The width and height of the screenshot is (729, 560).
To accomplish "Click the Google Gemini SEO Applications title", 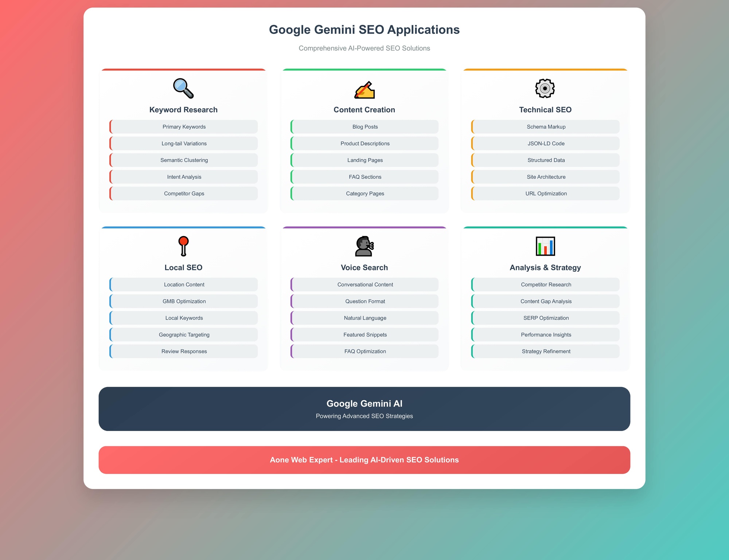I will coord(364,30).
